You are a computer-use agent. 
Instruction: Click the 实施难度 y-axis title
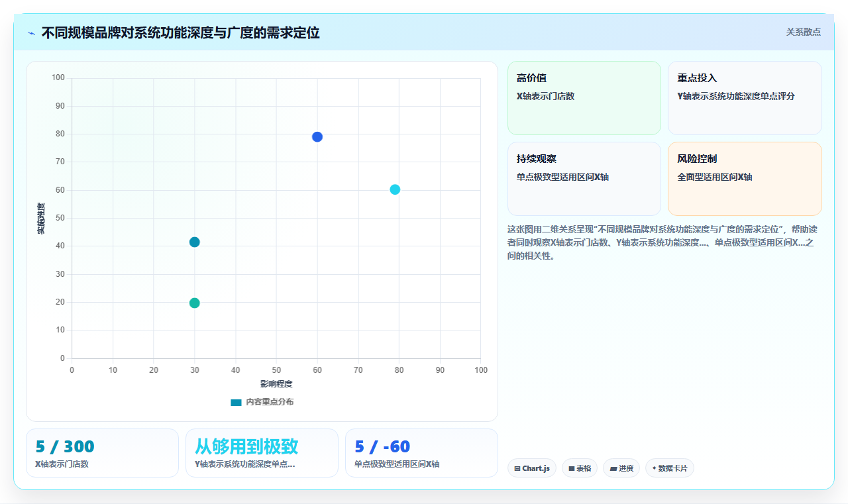pos(40,219)
